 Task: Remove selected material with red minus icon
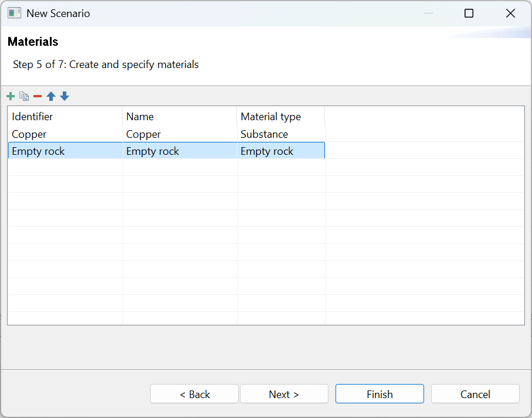[38, 97]
